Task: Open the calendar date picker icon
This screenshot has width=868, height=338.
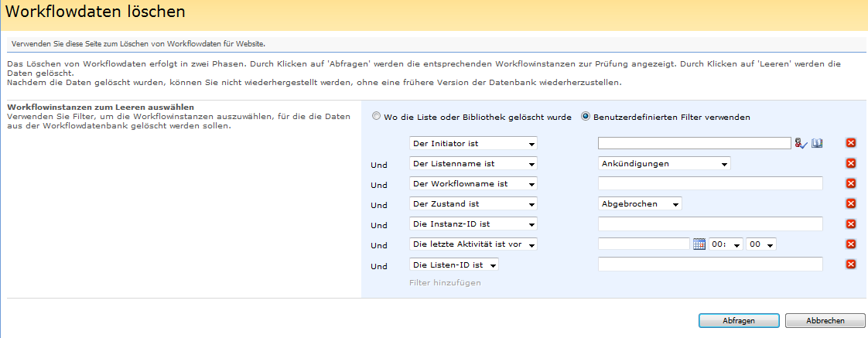Action: (x=699, y=244)
